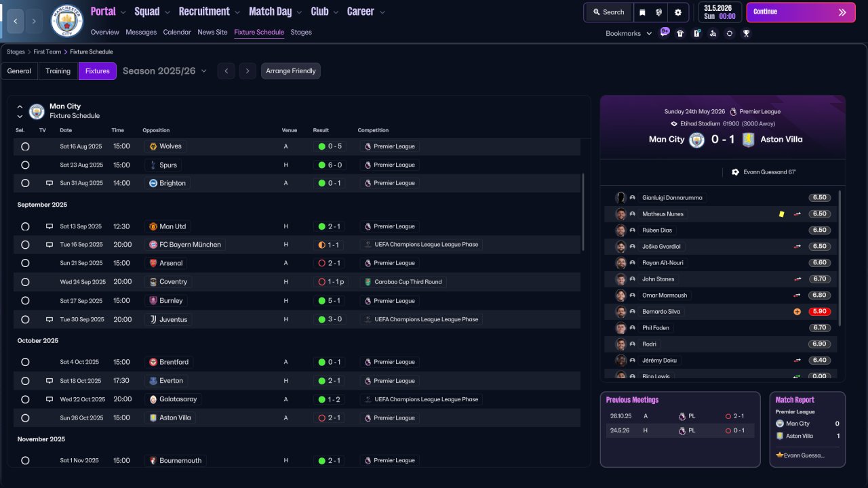
Task: Open the globe world icon in top bar
Action: (659, 12)
